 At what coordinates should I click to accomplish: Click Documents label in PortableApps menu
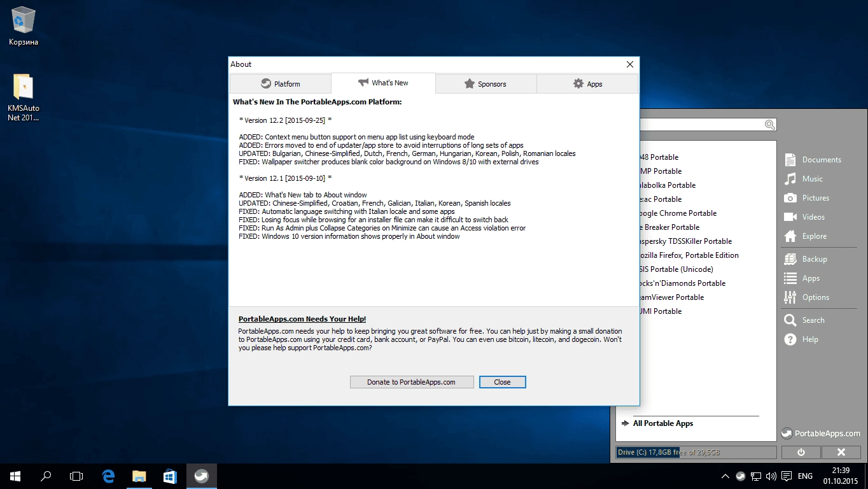(x=822, y=160)
